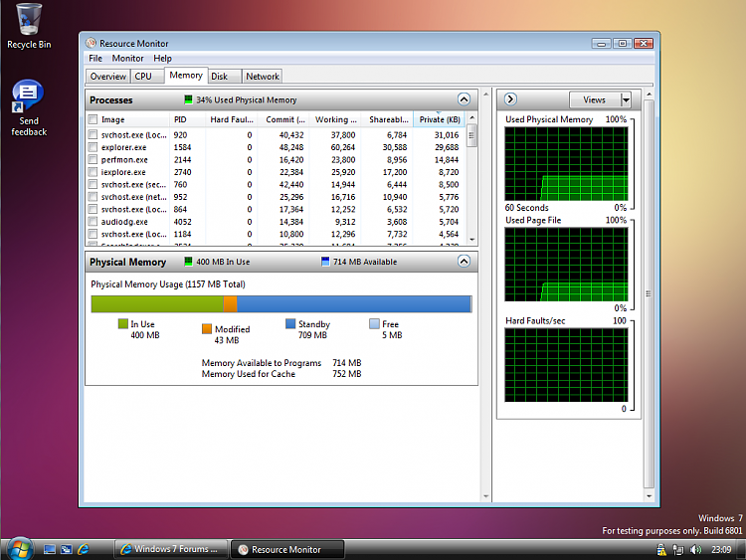Click the blue 714 MB Available indicator

coord(325,262)
